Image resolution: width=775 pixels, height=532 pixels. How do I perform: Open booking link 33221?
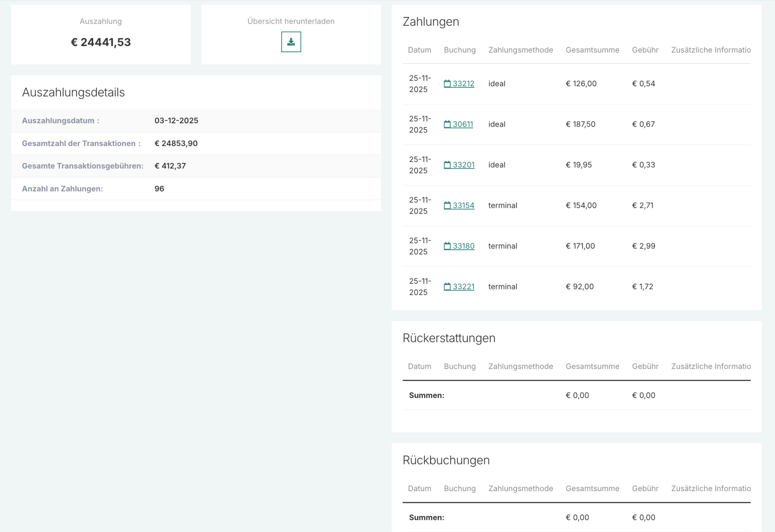tap(464, 287)
